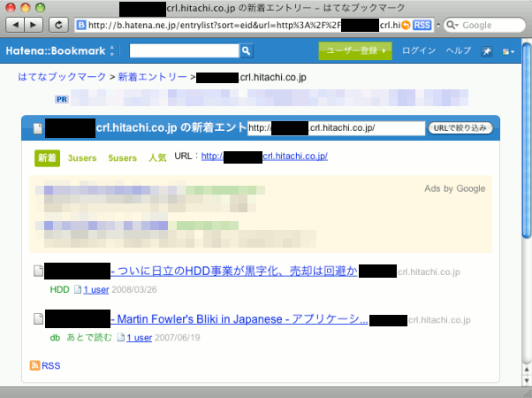The width and height of the screenshot is (532, 398).
Task: Click the PR badge icon
Action: (x=62, y=99)
